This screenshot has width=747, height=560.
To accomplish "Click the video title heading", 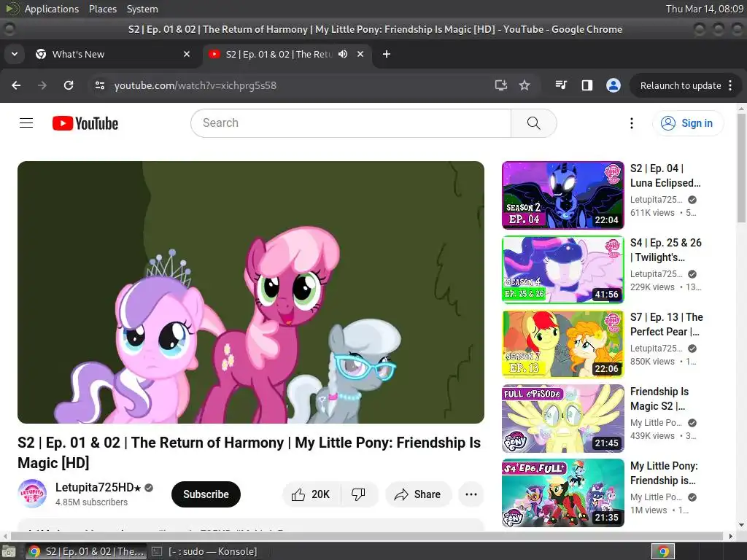I will (249, 452).
